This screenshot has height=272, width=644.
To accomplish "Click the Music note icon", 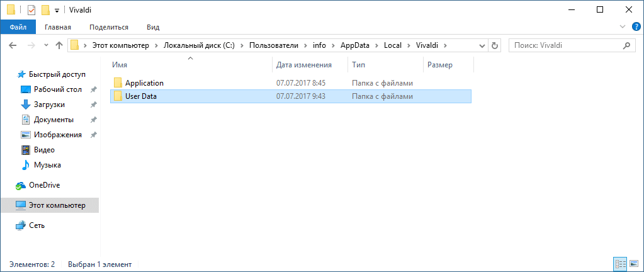I will [x=25, y=165].
